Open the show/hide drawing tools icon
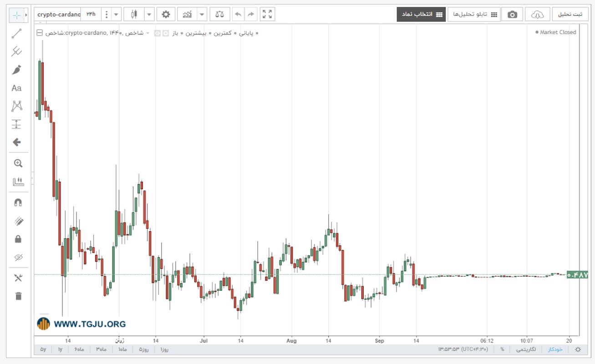 tap(18, 278)
